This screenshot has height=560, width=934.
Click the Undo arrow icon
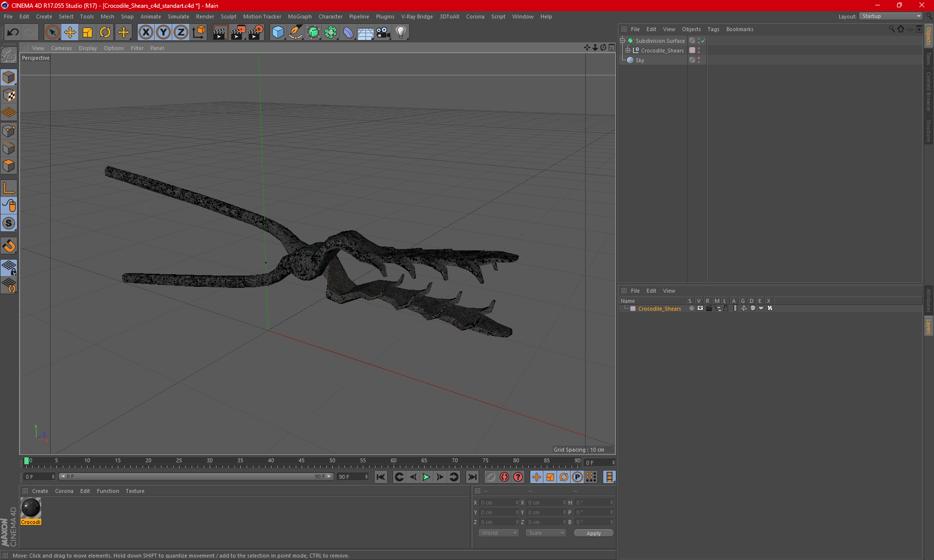(13, 32)
